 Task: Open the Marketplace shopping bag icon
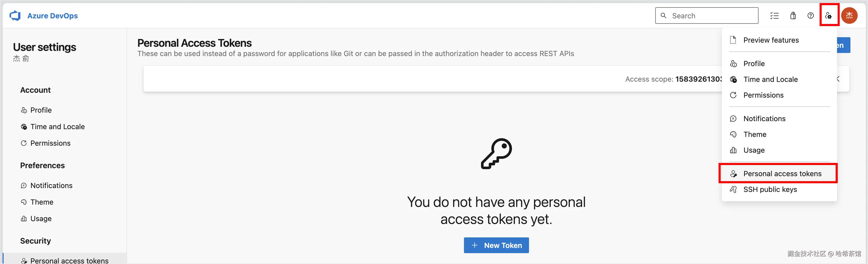[793, 15]
